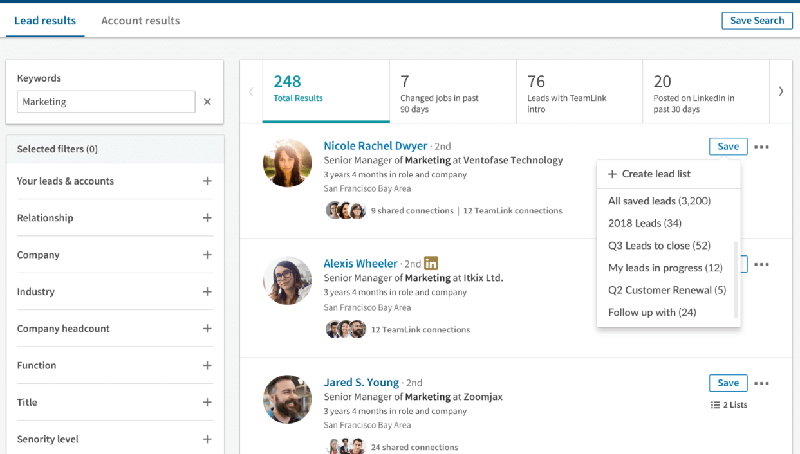Screen dimensions: 800x454
Task: Go to next result stats with right chevron
Action: [781, 91]
